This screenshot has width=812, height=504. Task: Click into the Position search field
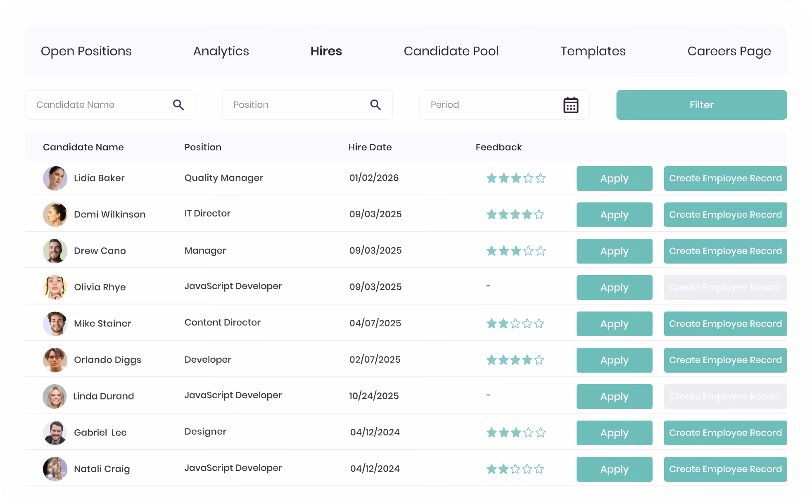click(307, 105)
